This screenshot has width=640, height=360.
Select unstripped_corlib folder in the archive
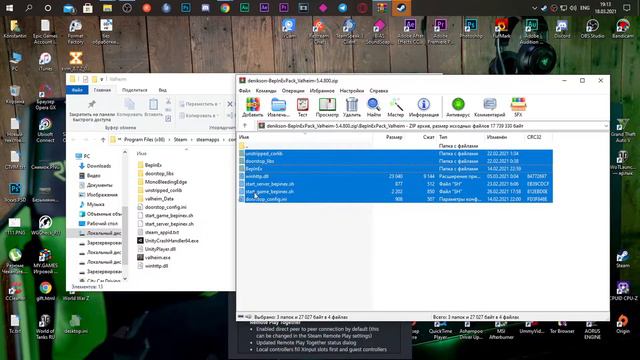pos(395,153)
